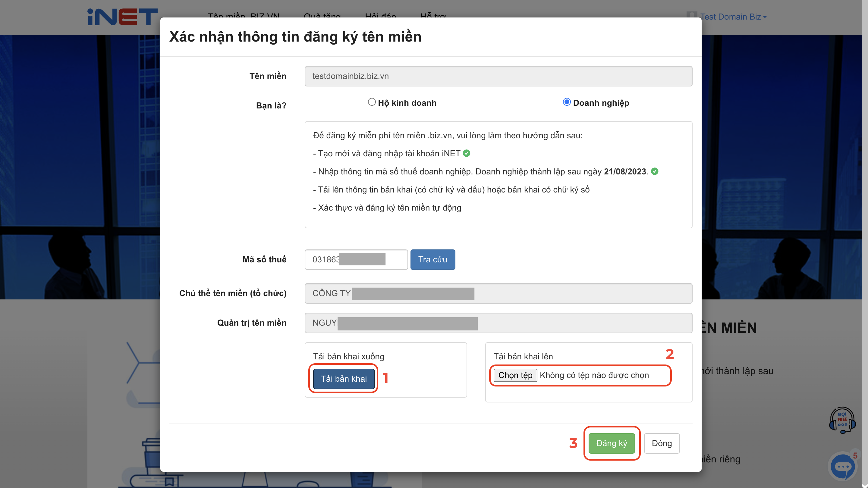Viewport: 868px width, 488px height.
Task: Click the 'Để đăng ký miễn phí tên miền .biz.vn' intro line
Action: point(448,135)
